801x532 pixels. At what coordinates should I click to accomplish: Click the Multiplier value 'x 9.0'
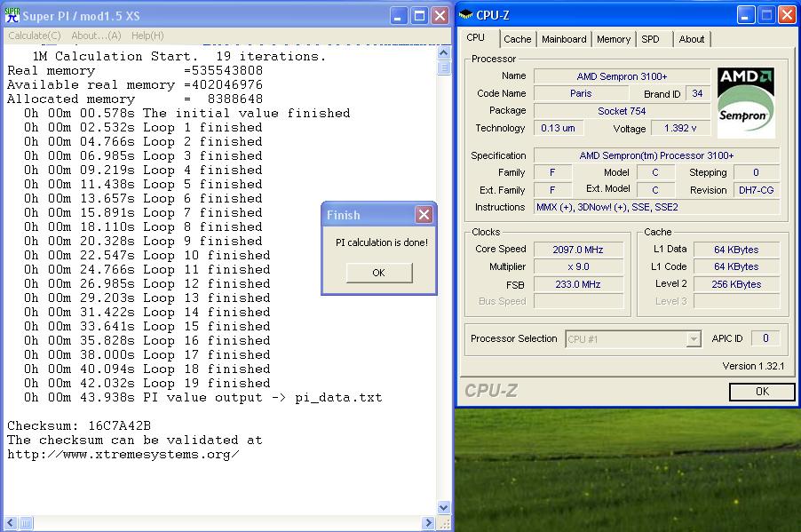click(x=578, y=266)
